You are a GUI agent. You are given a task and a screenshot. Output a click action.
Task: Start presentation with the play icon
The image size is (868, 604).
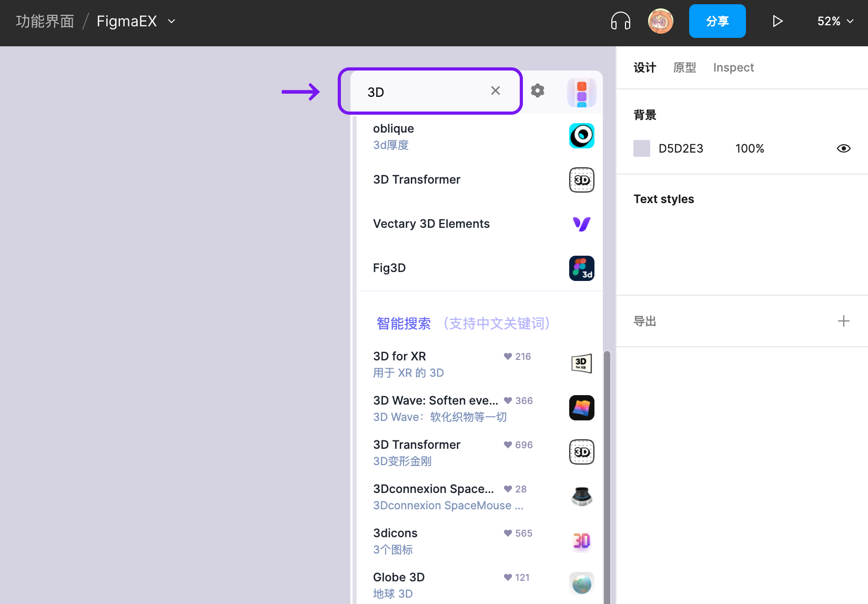point(778,21)
